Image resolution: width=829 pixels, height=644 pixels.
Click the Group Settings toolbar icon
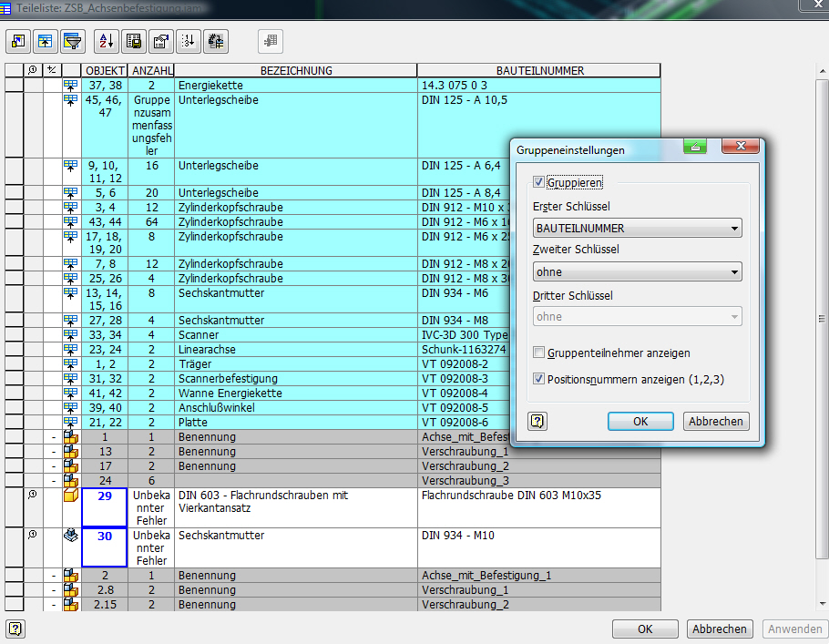46,41
